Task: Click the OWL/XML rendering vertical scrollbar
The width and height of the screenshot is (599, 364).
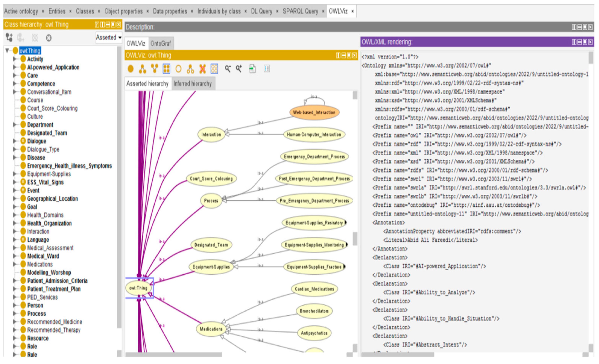Action: (591, 58)
